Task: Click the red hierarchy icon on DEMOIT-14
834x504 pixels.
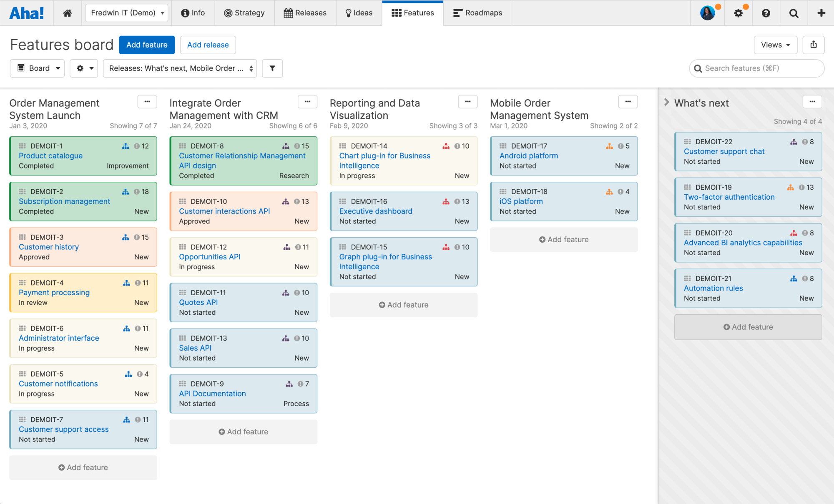Action: [446, 146]
